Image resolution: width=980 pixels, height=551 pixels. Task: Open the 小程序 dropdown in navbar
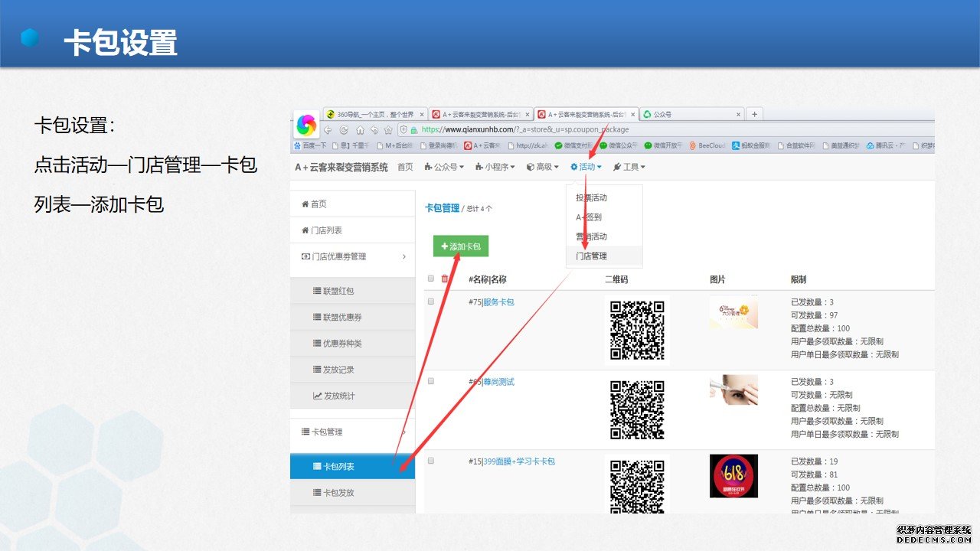(495, 167)
